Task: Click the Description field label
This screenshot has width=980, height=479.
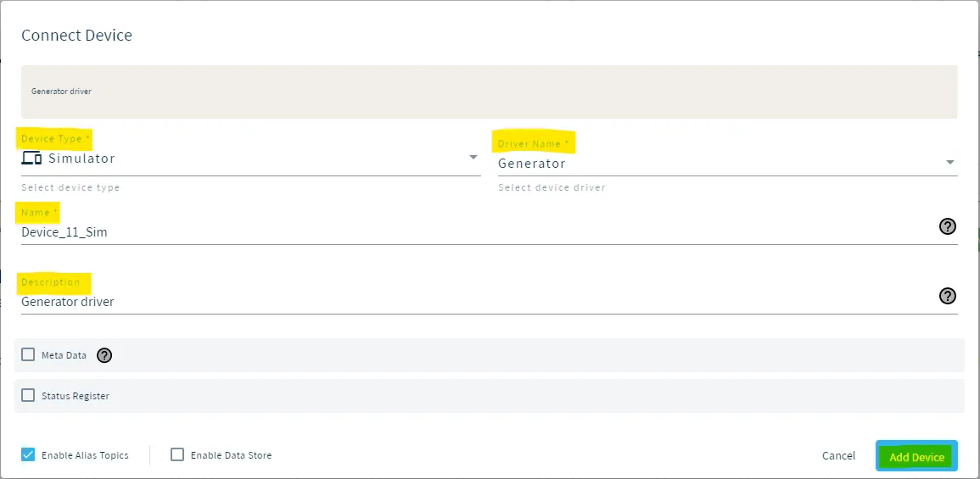Action: (51, 282)
